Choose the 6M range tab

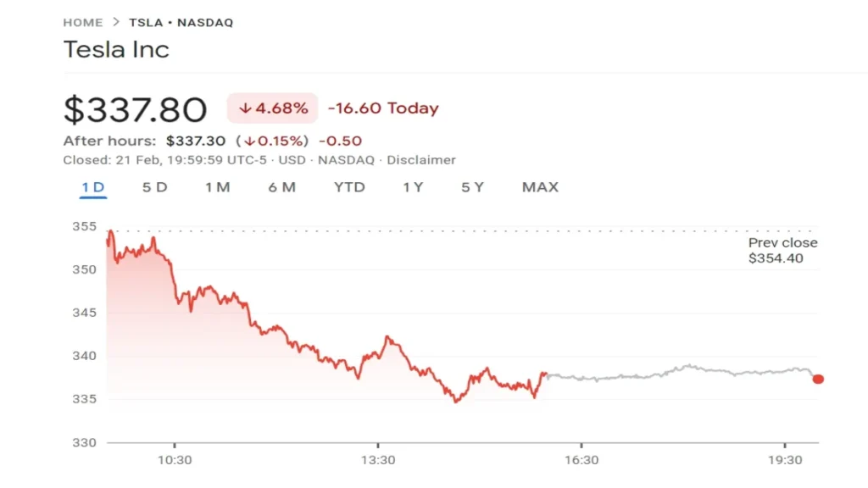click(282, 187)
